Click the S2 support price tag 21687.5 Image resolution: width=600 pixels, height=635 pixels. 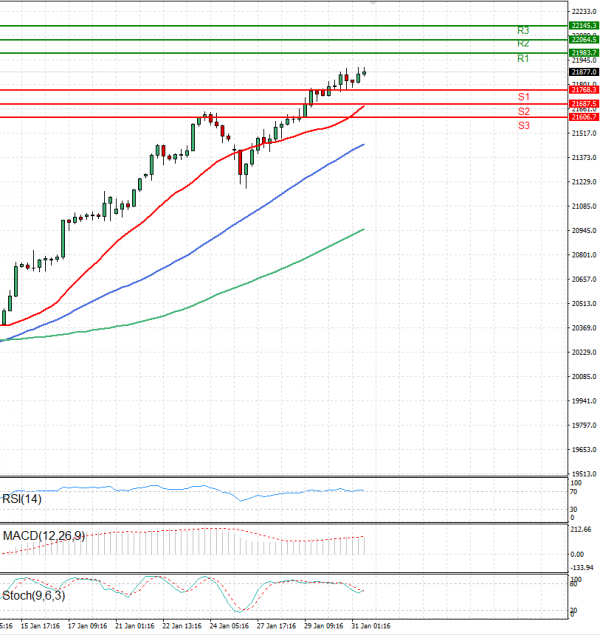point(584,104)
